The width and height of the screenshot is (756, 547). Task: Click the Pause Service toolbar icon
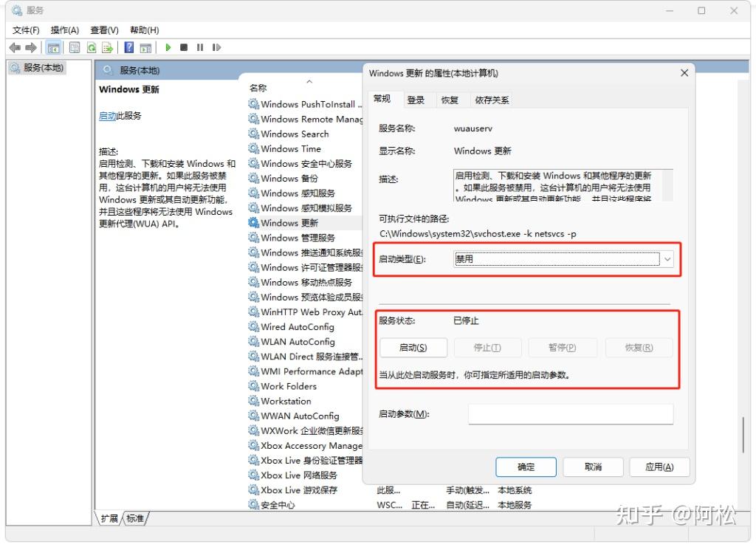tap(200, 47)
